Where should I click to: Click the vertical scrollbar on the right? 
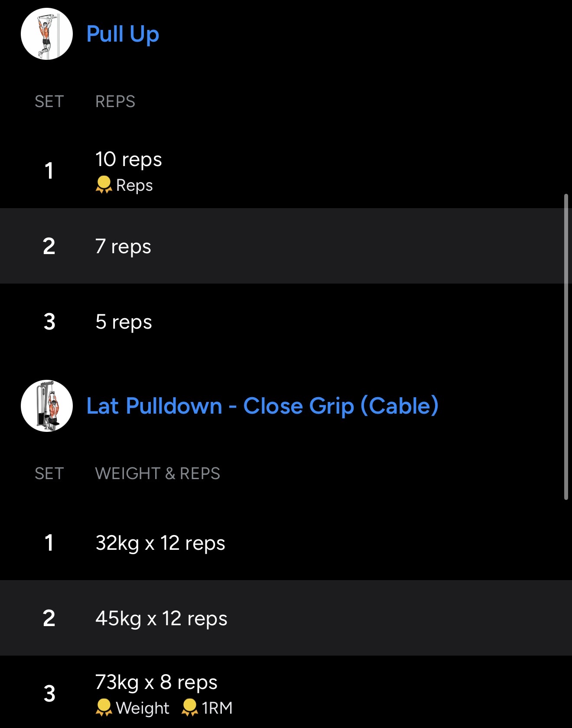pos(566,347)
